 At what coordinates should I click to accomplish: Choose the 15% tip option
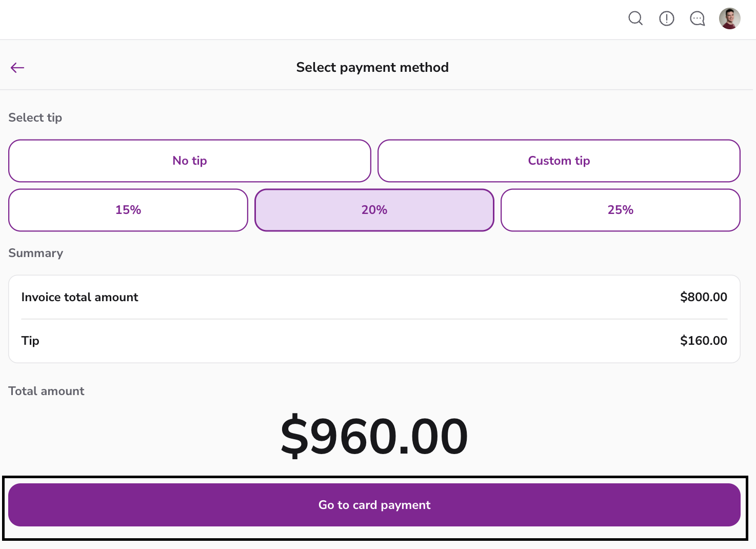pyautogui.click(x=128, y=210)
